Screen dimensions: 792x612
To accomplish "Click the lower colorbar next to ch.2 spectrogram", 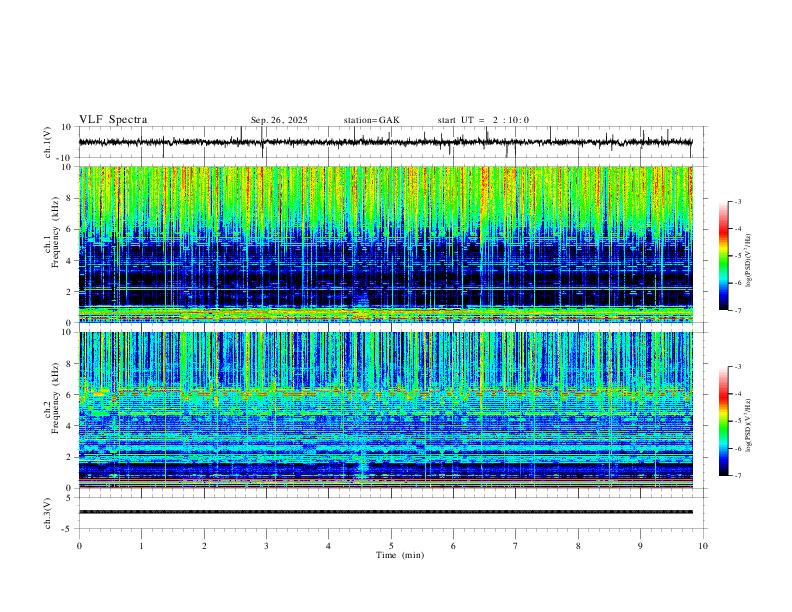I will tap(723, 421).
